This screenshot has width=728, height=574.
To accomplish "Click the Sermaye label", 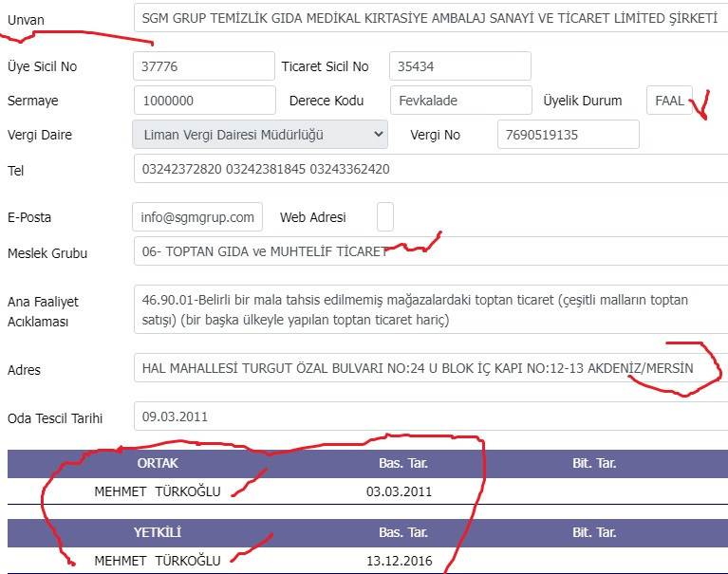I will pyautogui.click(x=33, y=101).
